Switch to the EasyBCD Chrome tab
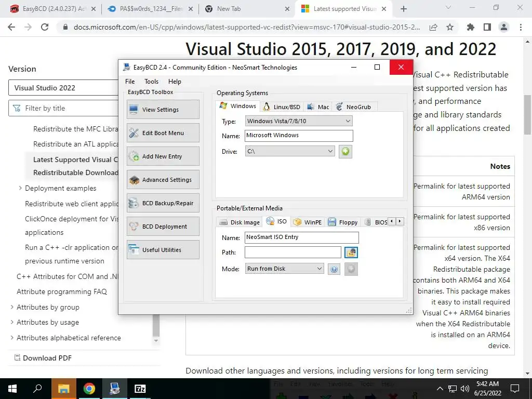 pyautogui.click(x=52, y=9)
